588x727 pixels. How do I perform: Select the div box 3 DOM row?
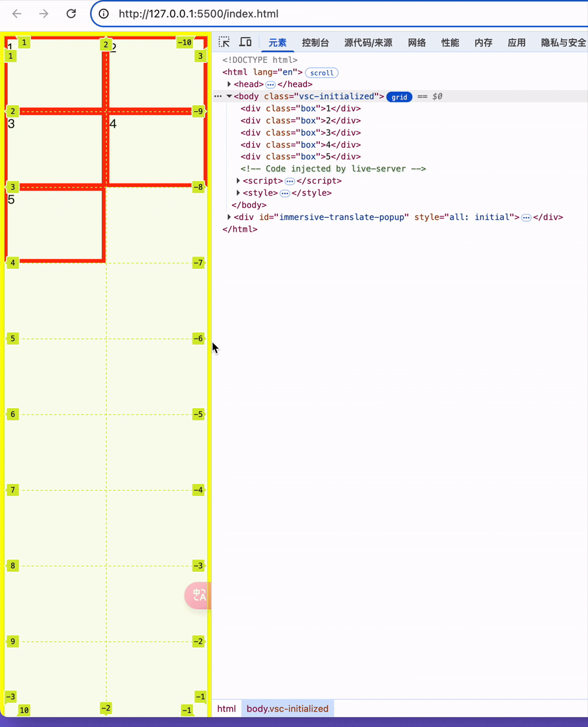tap(300, 132)
